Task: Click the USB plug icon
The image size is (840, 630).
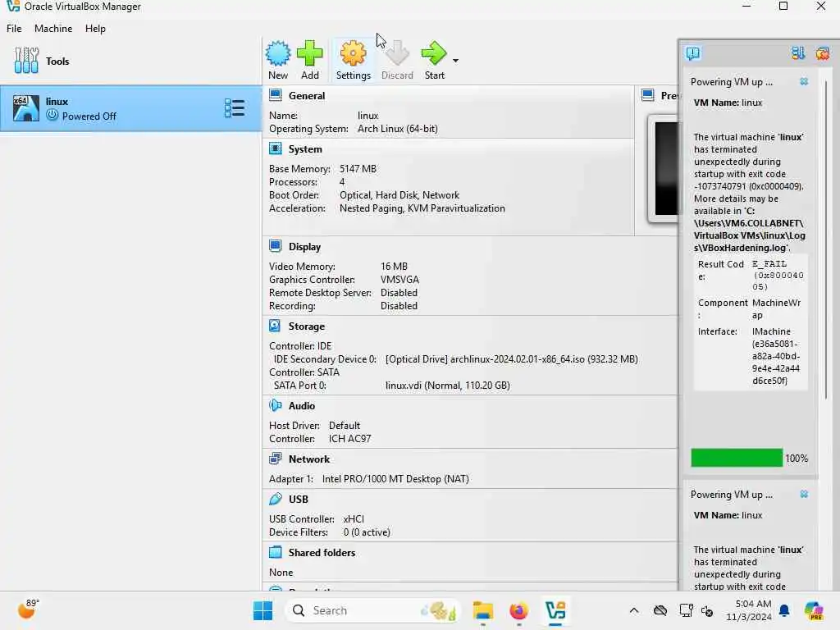Action: tap(276, 499)
